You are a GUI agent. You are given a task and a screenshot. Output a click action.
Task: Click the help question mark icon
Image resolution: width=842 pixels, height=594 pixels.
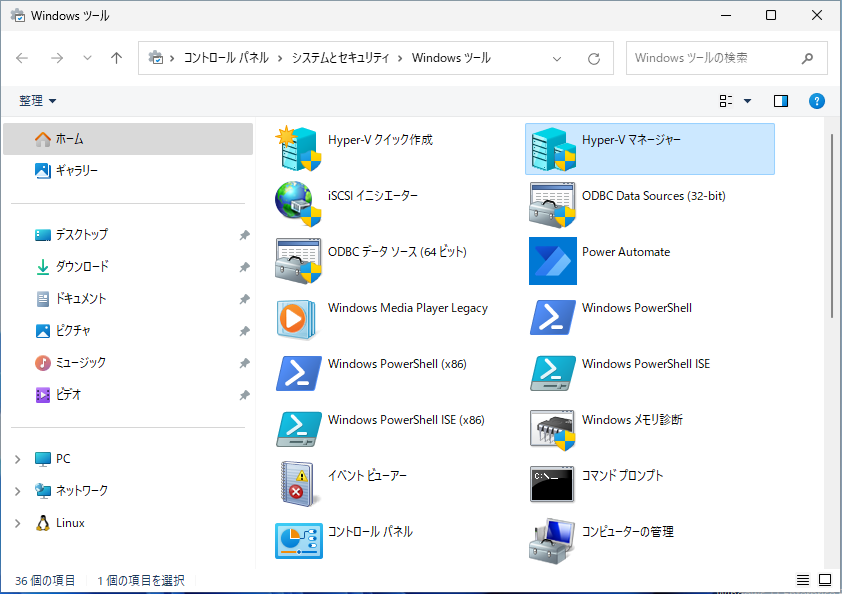(816, 101)
